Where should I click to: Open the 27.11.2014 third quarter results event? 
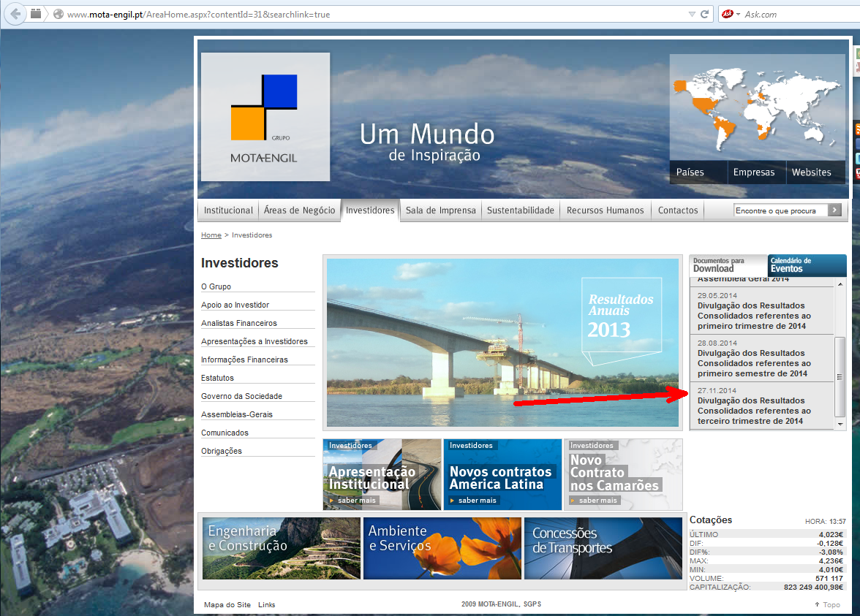point(762,406)
